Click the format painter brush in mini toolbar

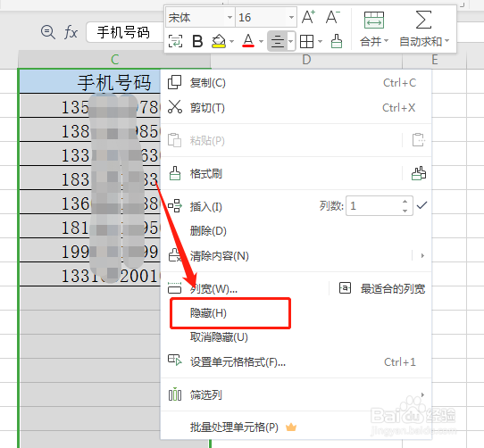337,41
